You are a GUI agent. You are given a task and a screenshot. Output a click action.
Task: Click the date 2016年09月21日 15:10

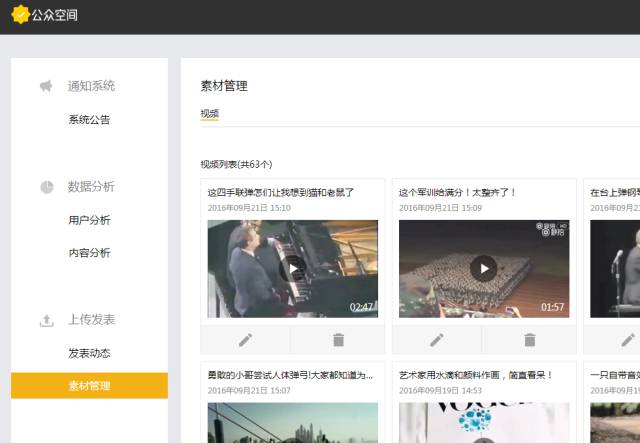249,208
